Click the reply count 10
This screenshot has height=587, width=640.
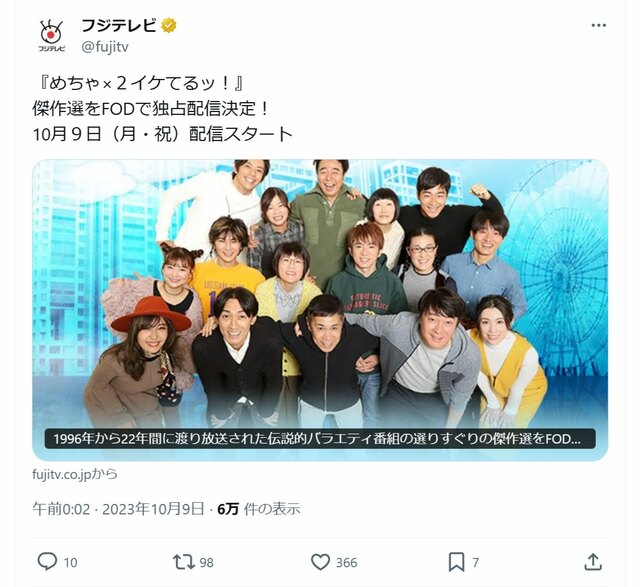coord(70,563)
